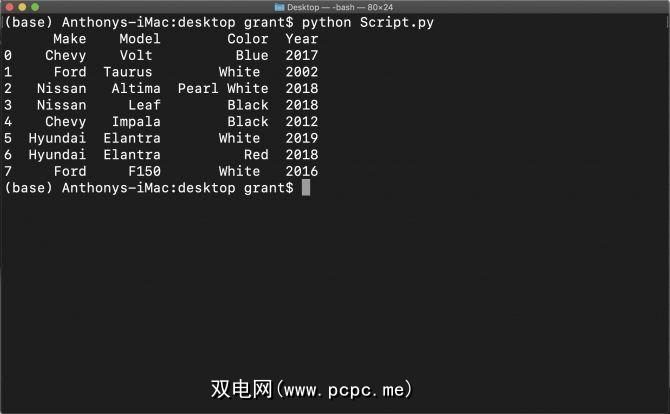The height and width of the screenshot is (414, 670).
Task: Click the command 'python Script.py'
Action: (368, 22)
